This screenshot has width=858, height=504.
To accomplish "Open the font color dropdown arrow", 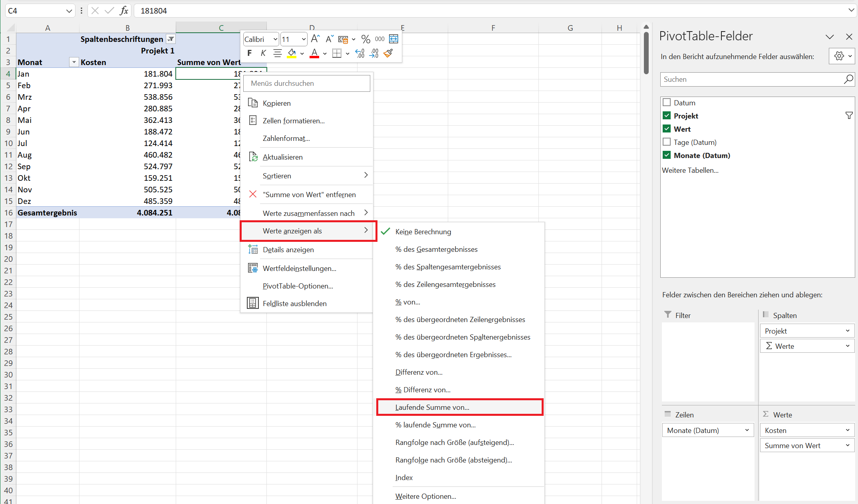I will pyautogui.click(x=325, y=53).
